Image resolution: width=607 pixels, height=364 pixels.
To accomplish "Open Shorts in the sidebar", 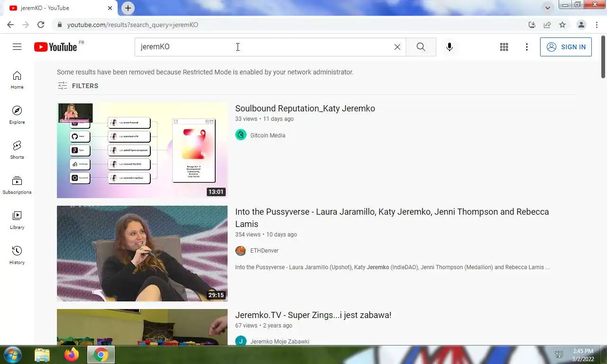I will coord(17,150).
